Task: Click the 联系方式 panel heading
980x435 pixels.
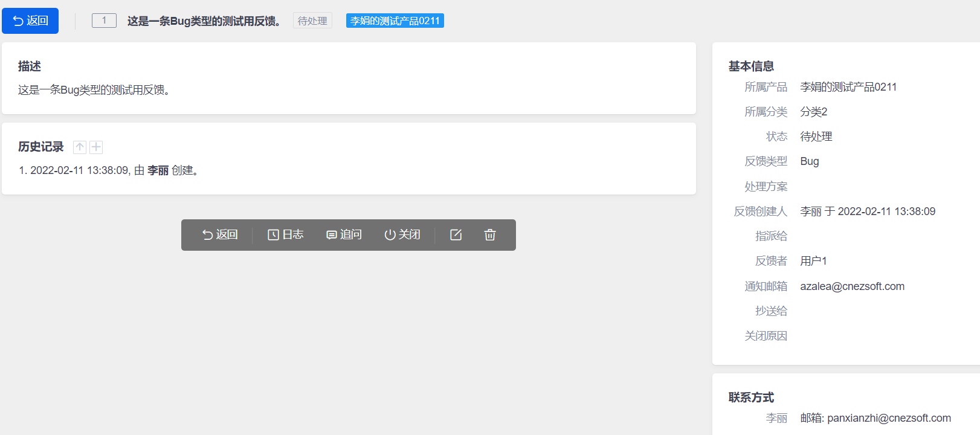Action: 751,398
